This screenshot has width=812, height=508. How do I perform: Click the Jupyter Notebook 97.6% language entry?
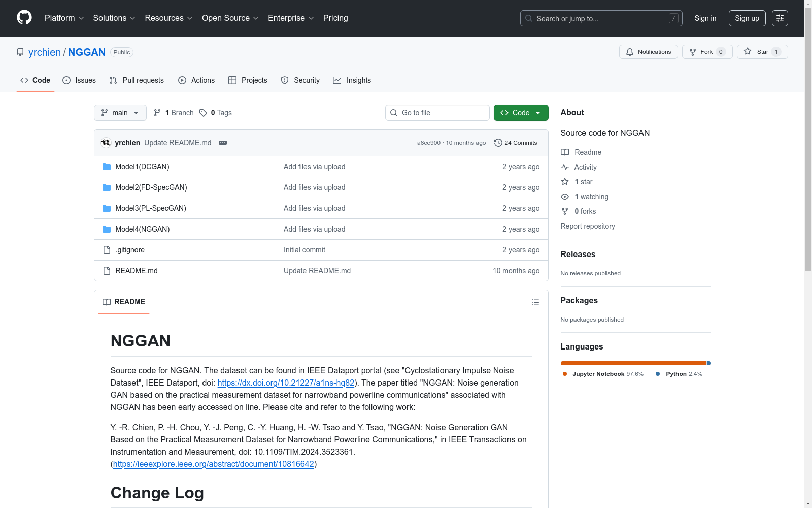pyautogui.click(x=603, y=374)
